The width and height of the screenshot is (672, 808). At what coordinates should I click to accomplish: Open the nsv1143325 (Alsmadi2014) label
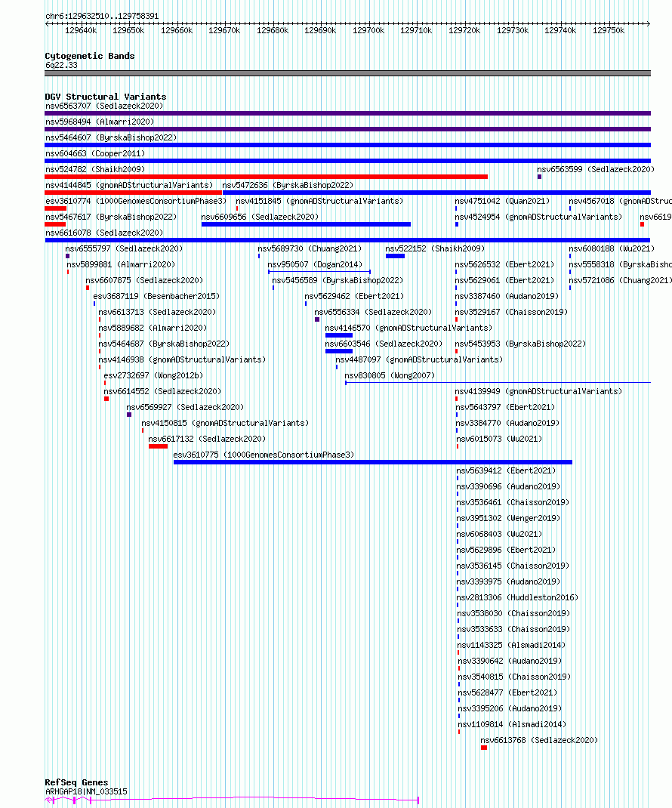511,645
